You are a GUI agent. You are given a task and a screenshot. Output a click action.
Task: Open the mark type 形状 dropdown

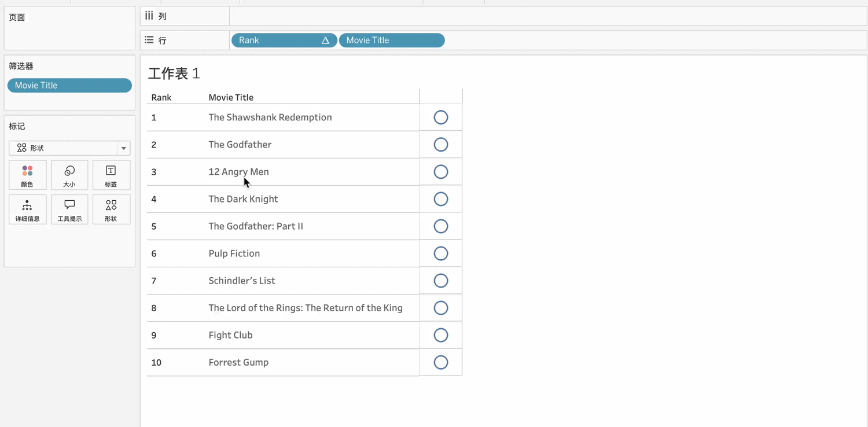pyautogui.click(x=69, y=148)
